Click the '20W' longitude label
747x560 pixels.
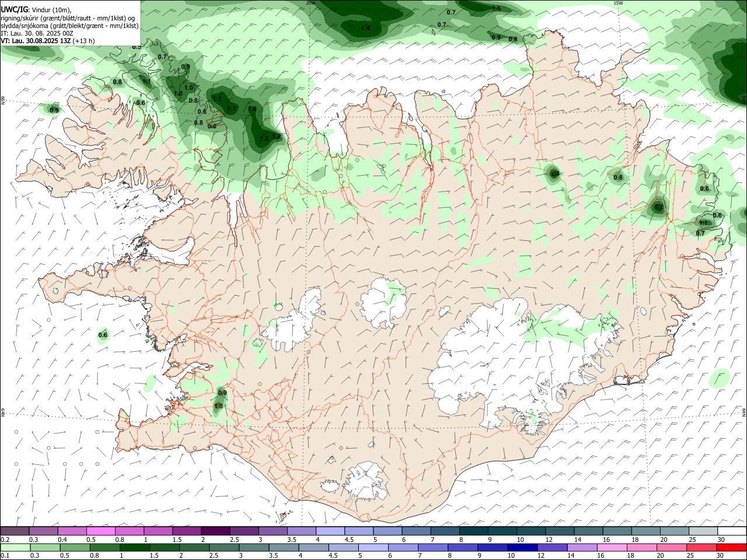(x=310, y=3)
